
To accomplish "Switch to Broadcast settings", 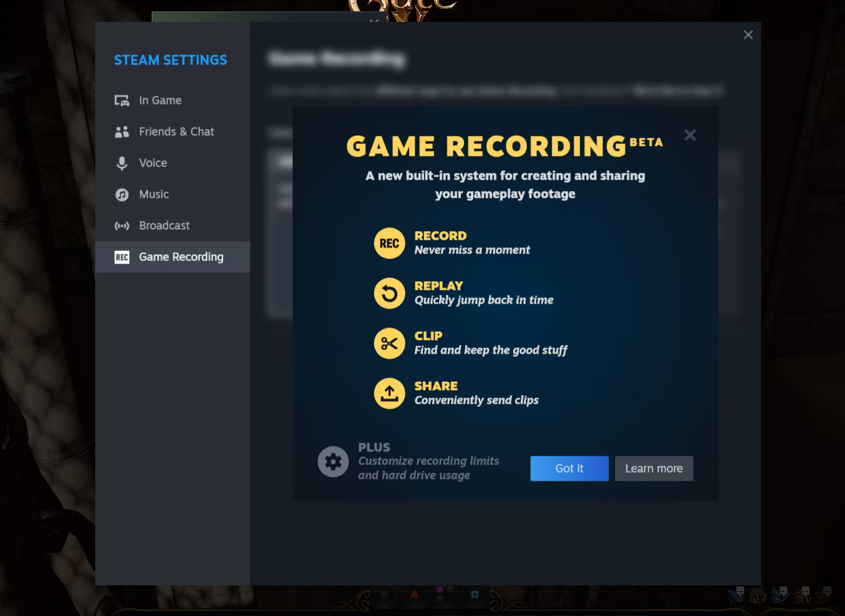I will [164, 225].
